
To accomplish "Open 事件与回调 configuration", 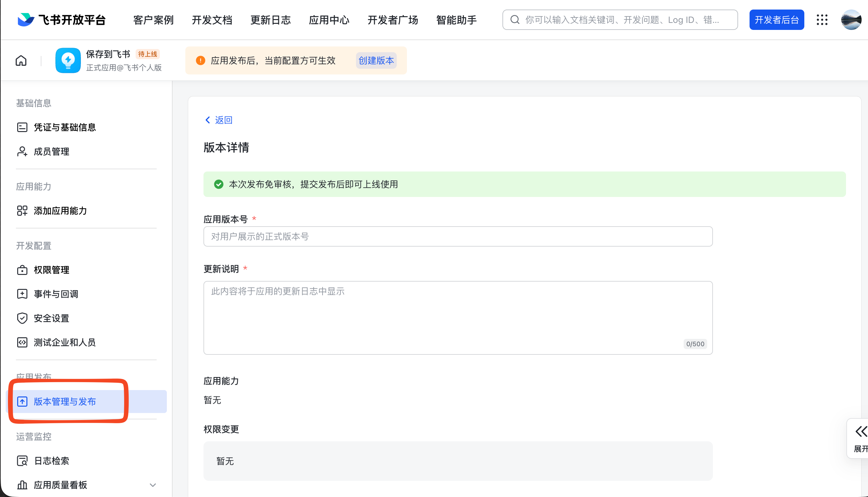I will 55,294.
